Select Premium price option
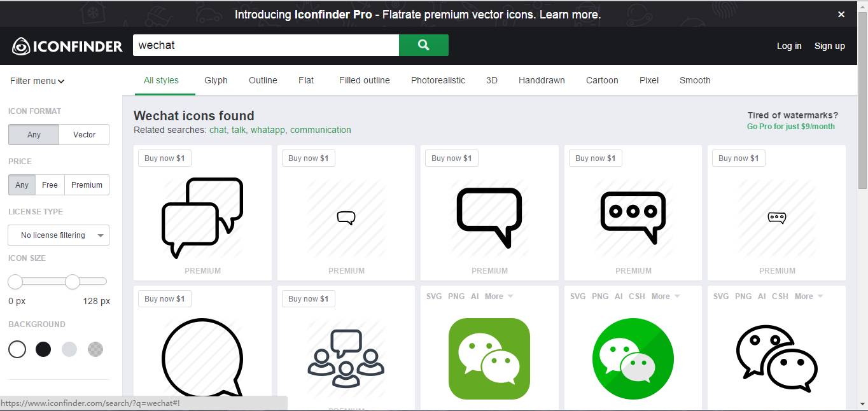The image size is (868, 411). click(87, 185)
